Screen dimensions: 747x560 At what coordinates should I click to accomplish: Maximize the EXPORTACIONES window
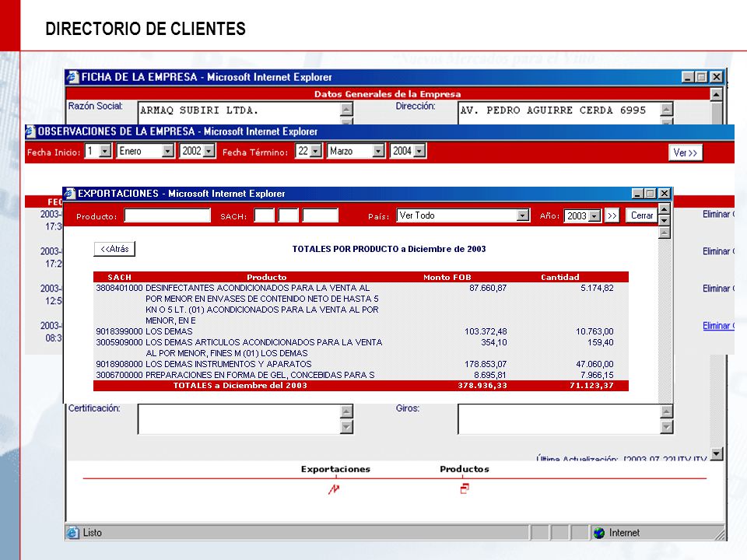click(x=651, y=194)
